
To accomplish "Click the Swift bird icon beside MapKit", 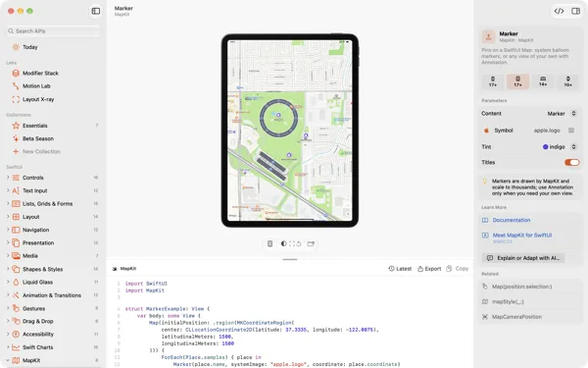I will coord(115,269).
